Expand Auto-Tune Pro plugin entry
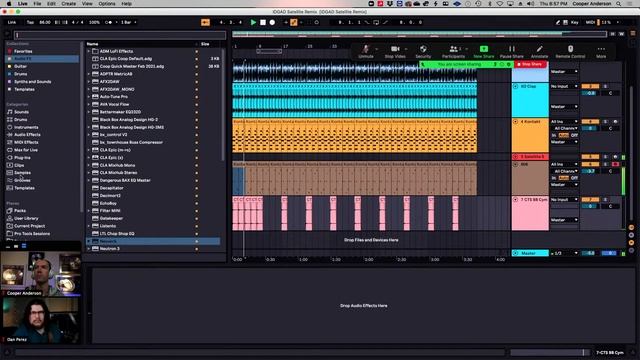Screen dimensions: 640x360 (x=89, y=97)
